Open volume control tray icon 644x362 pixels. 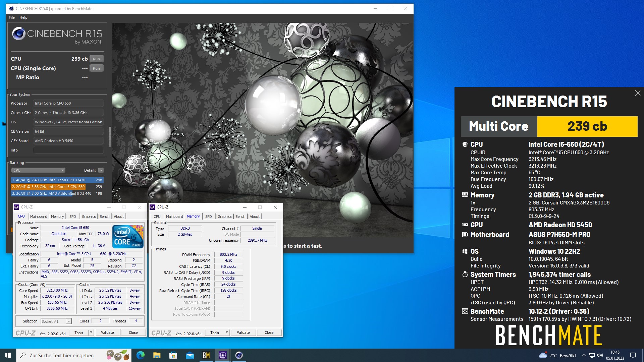600,356
